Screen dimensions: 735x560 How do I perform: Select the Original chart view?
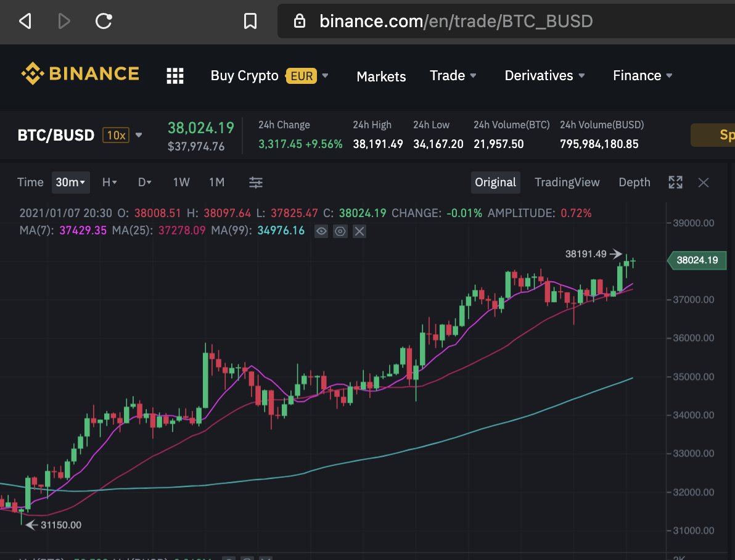[496, 182]
